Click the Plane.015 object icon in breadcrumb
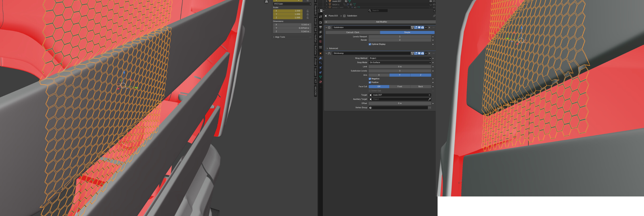This screenshot has height=216, width=644. (x=326, y=16)
